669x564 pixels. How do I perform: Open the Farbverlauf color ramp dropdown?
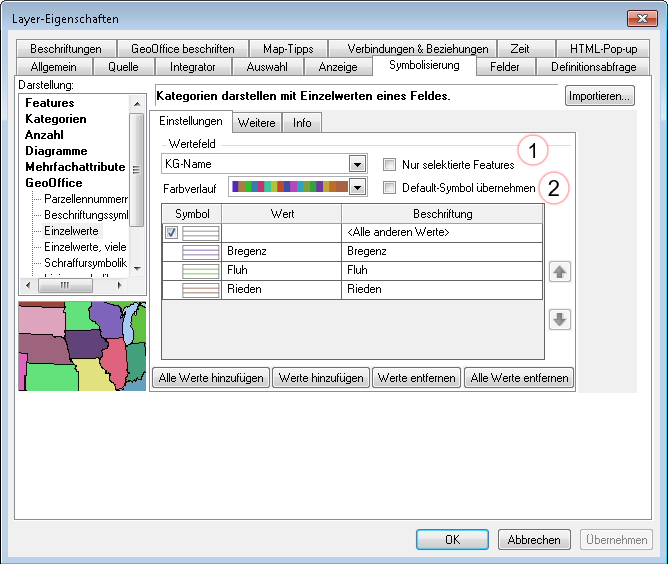[357, 187]
